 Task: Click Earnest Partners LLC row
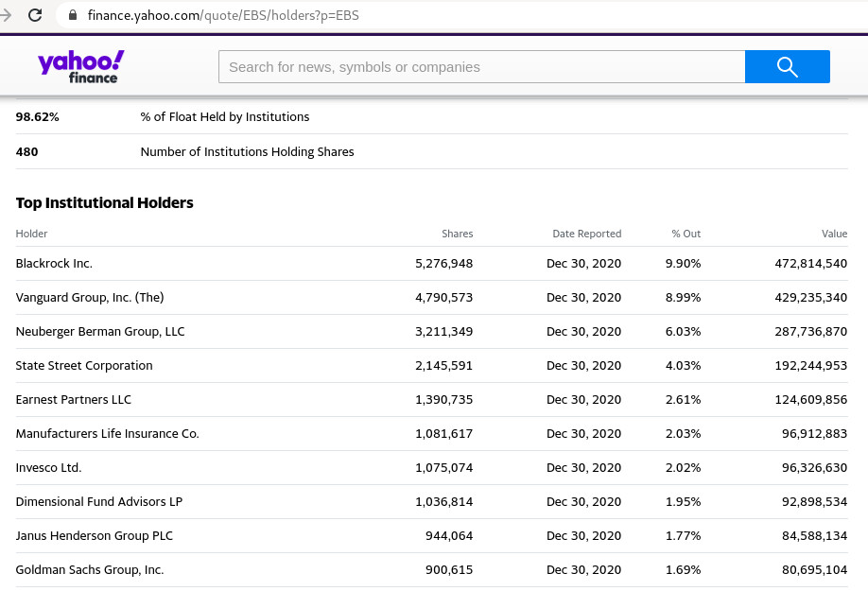[x=74, y=399]
